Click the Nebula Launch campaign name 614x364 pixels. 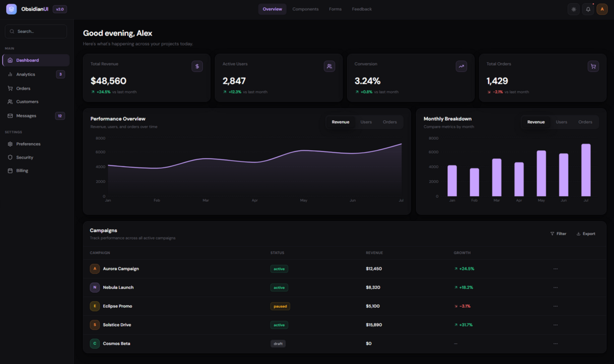[119, 287]
